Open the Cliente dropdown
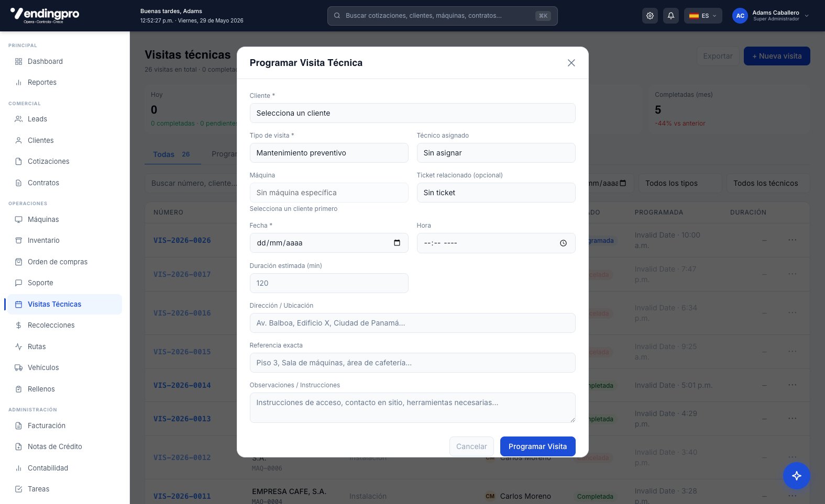 click(412, 113)
